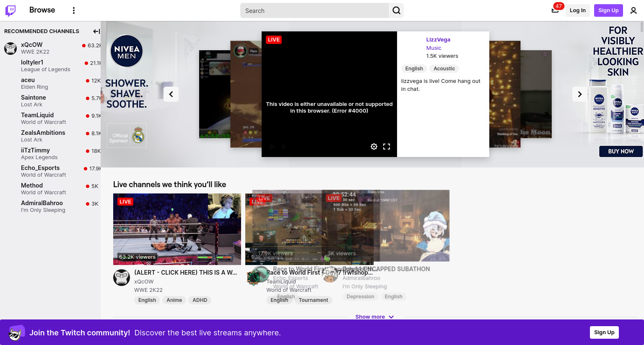Click English tag under xQcOW stream
644x345 pixels.
pos(147,300)
